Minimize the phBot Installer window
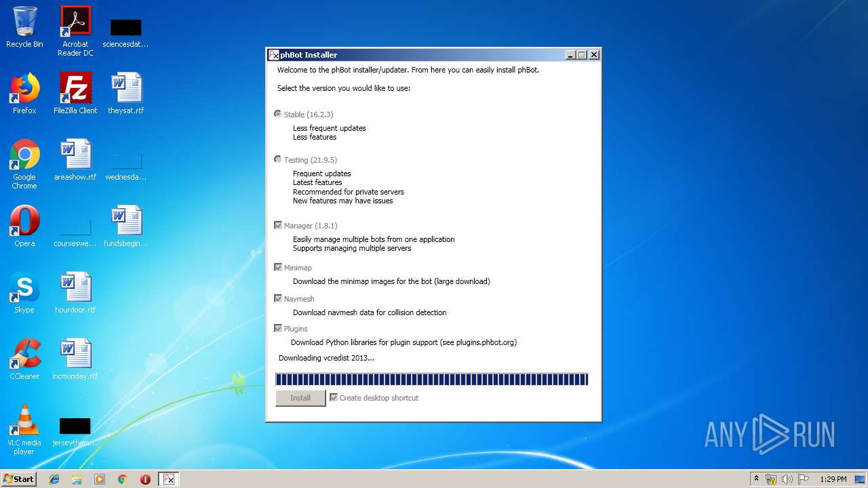This screenshot has width=868, height=488. [x=570, y=55]
